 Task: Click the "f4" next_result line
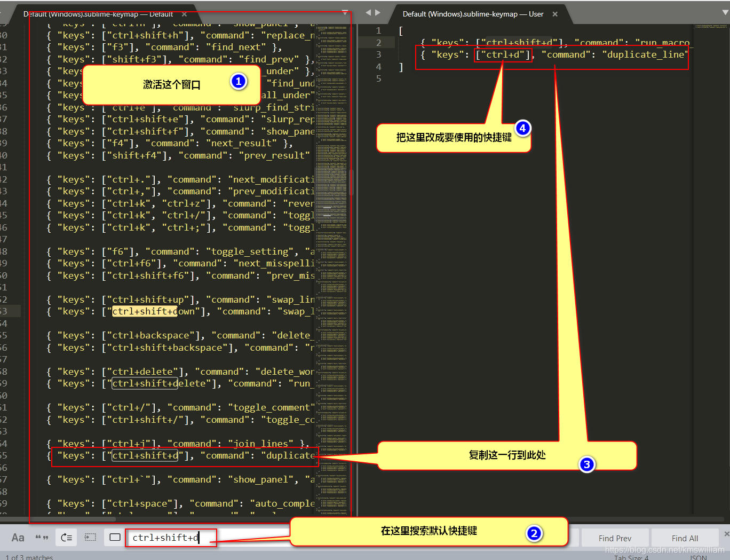pyautogui.click(x=169, y=143)
